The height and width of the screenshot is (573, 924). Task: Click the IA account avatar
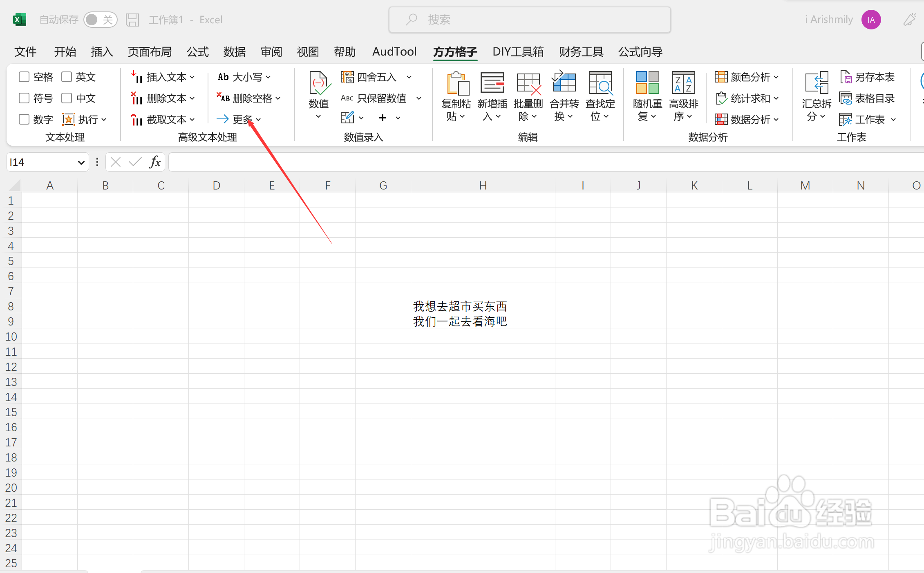[x=871, y=20]
